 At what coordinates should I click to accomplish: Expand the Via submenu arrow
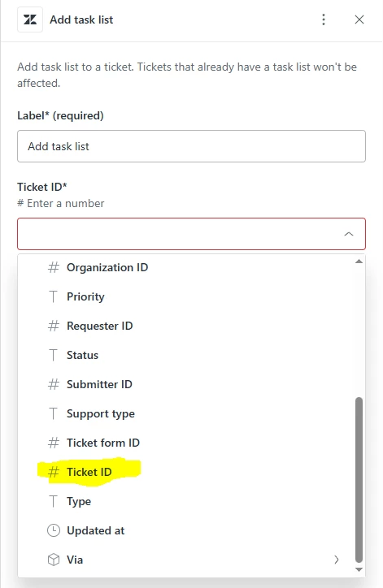tap(337, 560)
